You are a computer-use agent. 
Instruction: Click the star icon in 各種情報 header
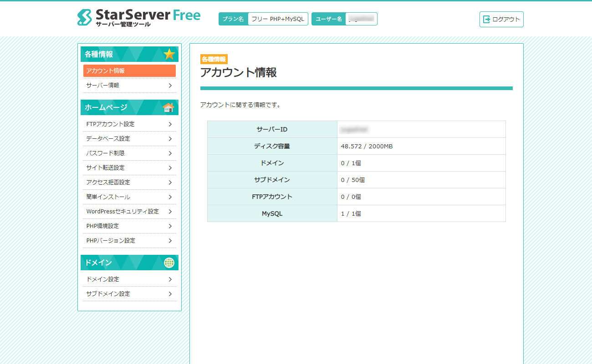tap(169, 54)
